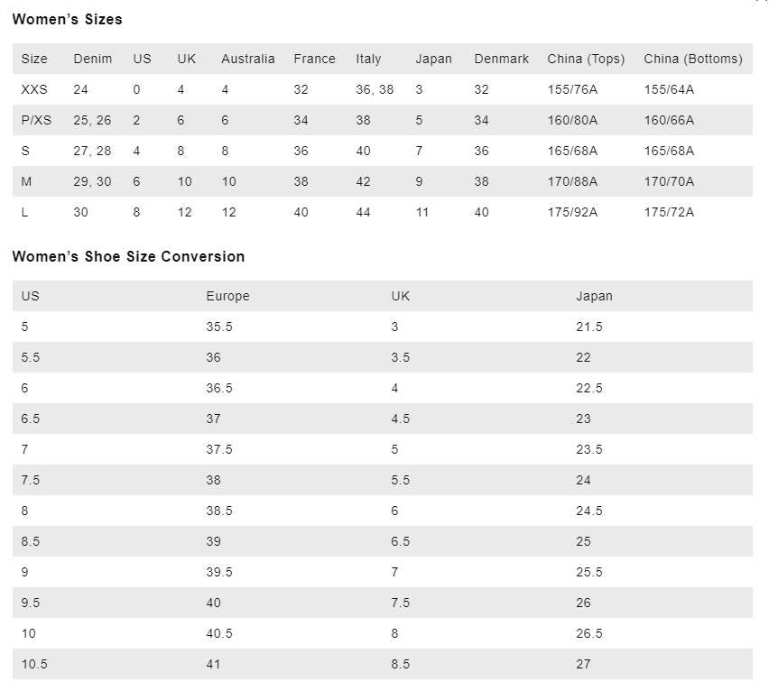Screen dimensions: 769x700
Task: Click the China (Bottoms) column header
Action: (x=693, y=59)
